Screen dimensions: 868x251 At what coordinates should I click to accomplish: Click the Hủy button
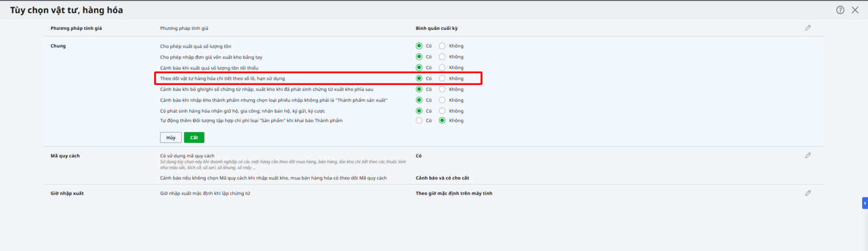(171, 138)
